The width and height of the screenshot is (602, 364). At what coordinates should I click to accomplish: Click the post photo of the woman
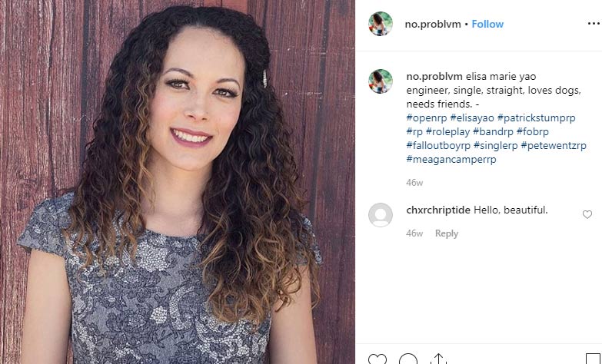coord(178,182)
